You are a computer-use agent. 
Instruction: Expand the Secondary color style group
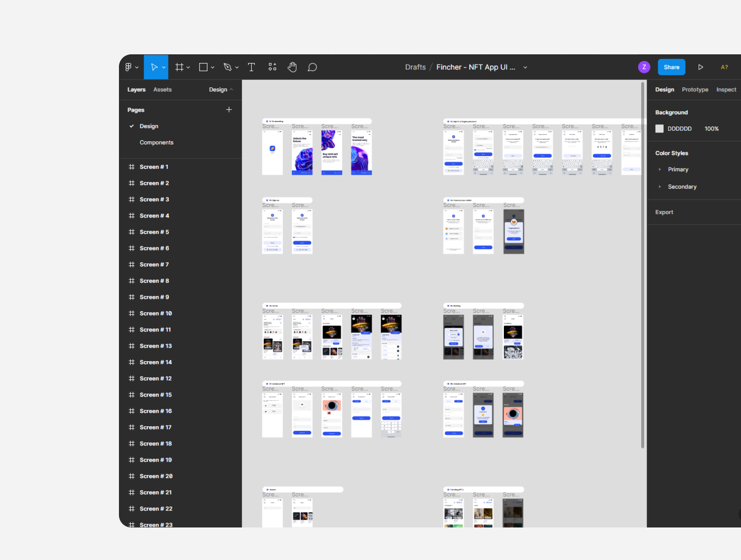659,187
